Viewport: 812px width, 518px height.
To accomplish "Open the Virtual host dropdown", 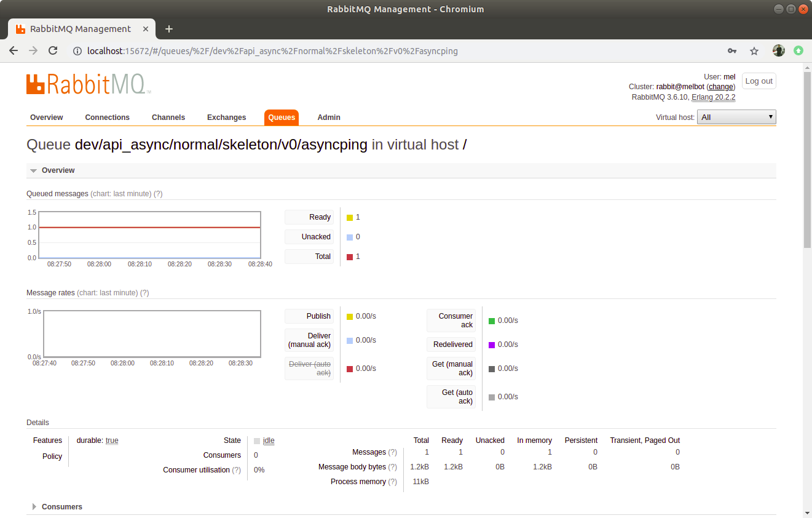I will (x=736, y=117).
